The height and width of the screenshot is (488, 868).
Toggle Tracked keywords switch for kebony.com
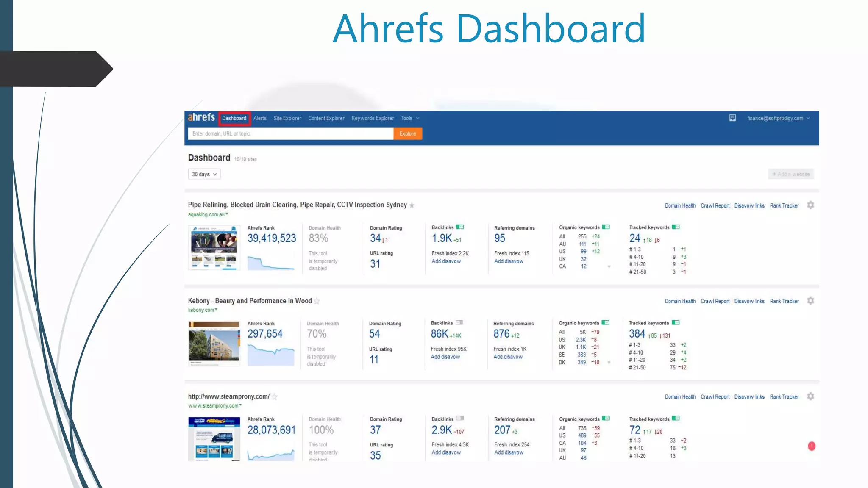pos(676,322)
